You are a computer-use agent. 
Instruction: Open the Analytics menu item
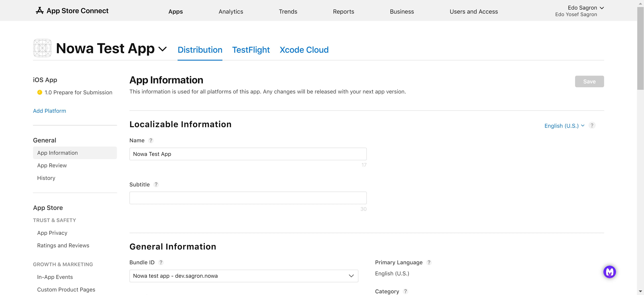click(x=230, y=12)
